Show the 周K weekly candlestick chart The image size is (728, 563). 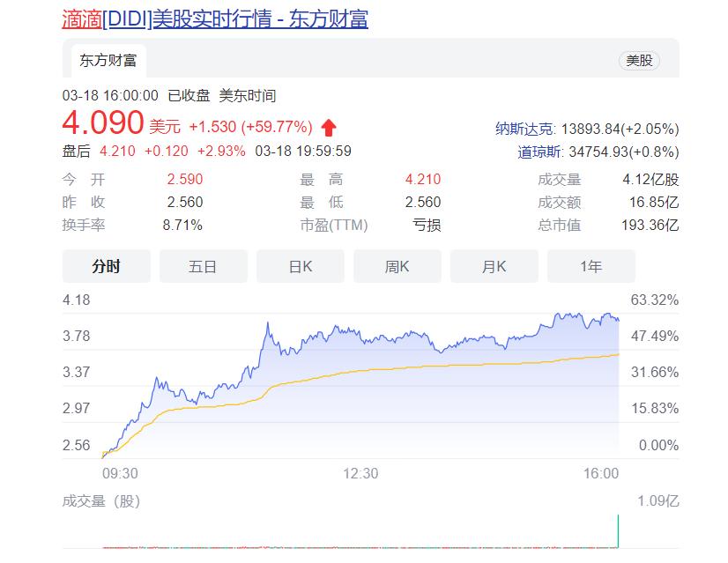tap(397, 266)
